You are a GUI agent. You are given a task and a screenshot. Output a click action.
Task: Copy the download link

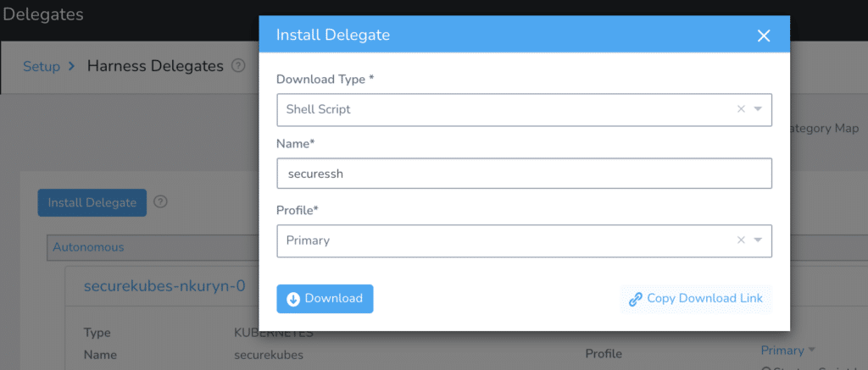pos(697,299)
